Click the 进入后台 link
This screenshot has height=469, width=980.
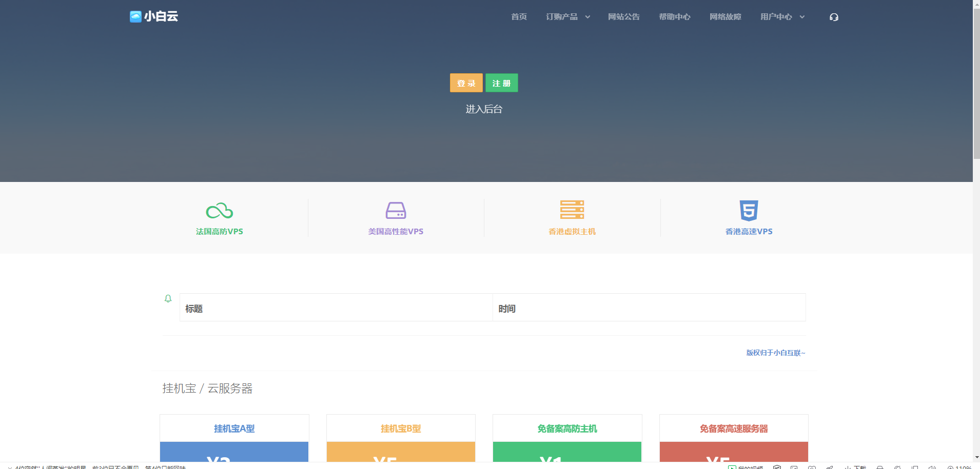(484, 109)
